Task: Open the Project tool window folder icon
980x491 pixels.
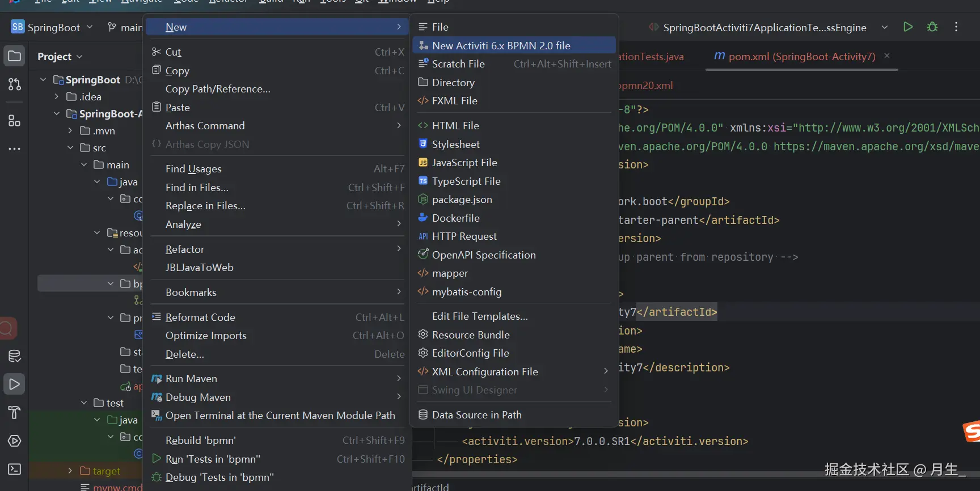Action: pos(14,56)
